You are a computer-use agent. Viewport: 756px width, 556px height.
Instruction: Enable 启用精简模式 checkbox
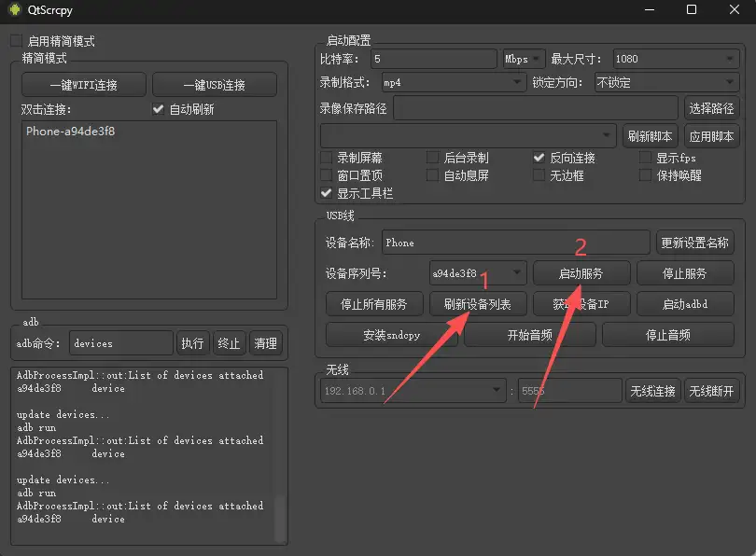pyautogui.click(x=15, y=41)
